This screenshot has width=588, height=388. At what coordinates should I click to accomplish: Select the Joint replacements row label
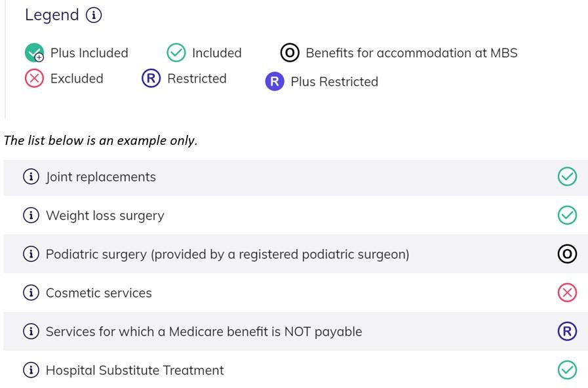pyautogui.click(x=100, y=177)
